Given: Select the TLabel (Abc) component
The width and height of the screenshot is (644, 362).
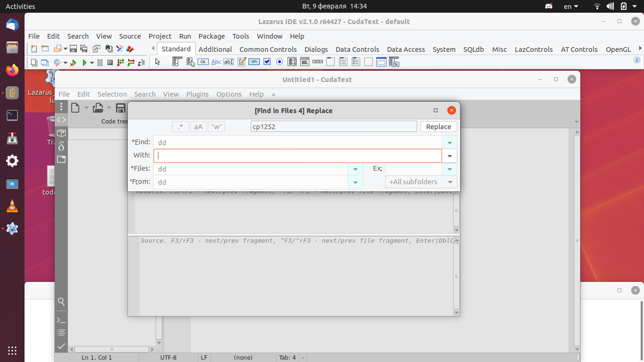Looking at the screenshot, I should pyautogui.click(x=216, y=61).
